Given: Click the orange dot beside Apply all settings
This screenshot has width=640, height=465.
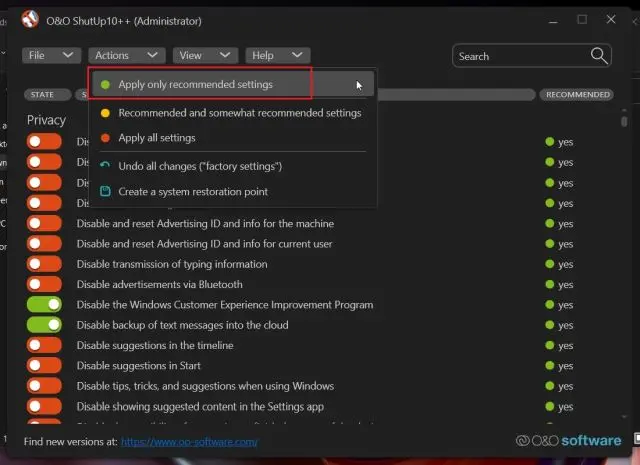Looking at the screenshot, I should pos(105,138).
